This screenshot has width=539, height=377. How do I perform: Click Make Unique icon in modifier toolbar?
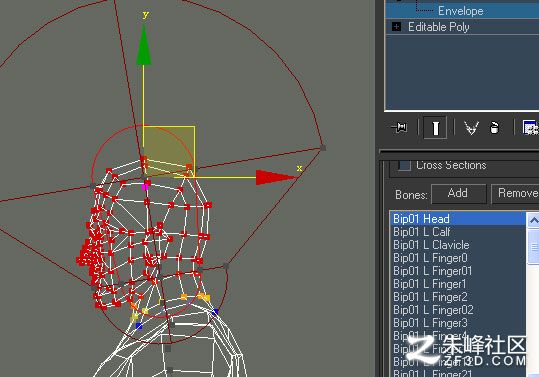tap(471, 128)
